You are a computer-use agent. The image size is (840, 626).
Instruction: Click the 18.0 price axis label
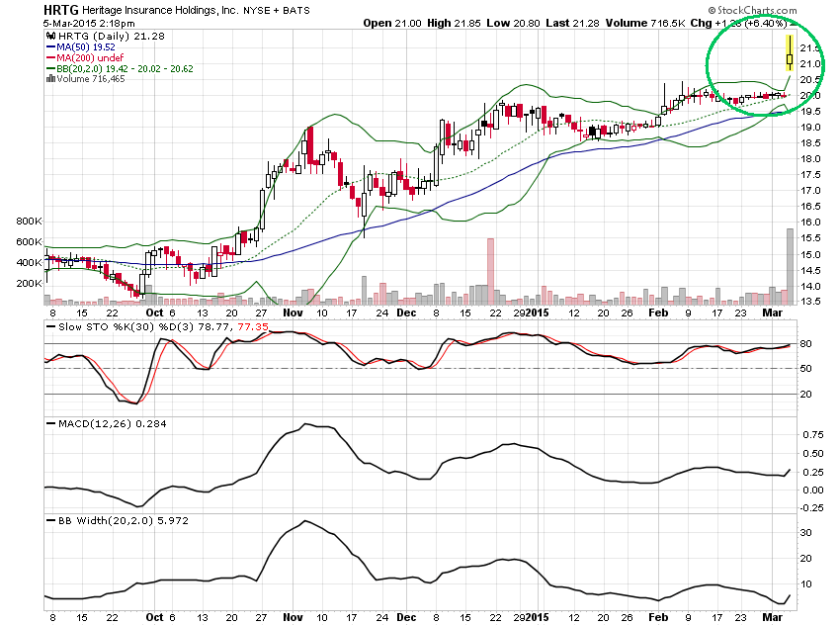point(810,158)
